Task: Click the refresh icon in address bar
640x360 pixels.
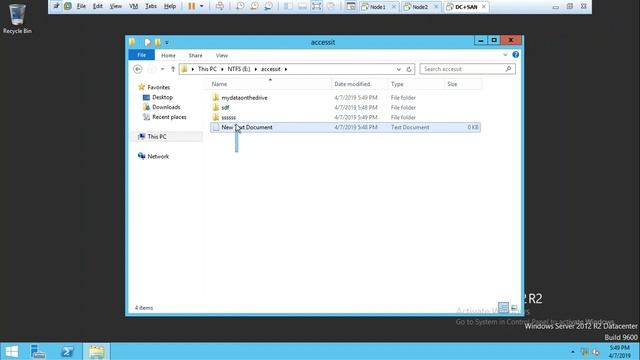Action: 409,69
